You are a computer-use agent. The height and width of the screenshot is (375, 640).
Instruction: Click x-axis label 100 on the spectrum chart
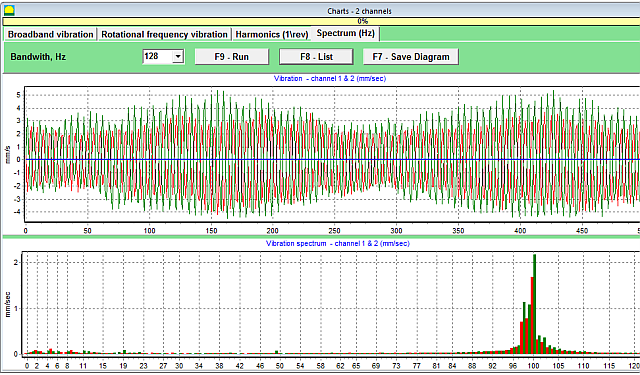pyautogui.click(x=533, y=366)
